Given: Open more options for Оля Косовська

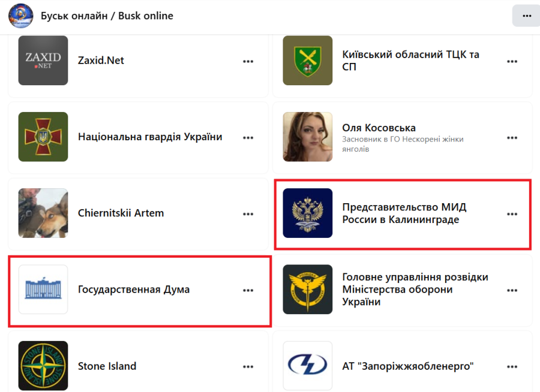Looking at the screenshot, I should [x=512, y=138].
